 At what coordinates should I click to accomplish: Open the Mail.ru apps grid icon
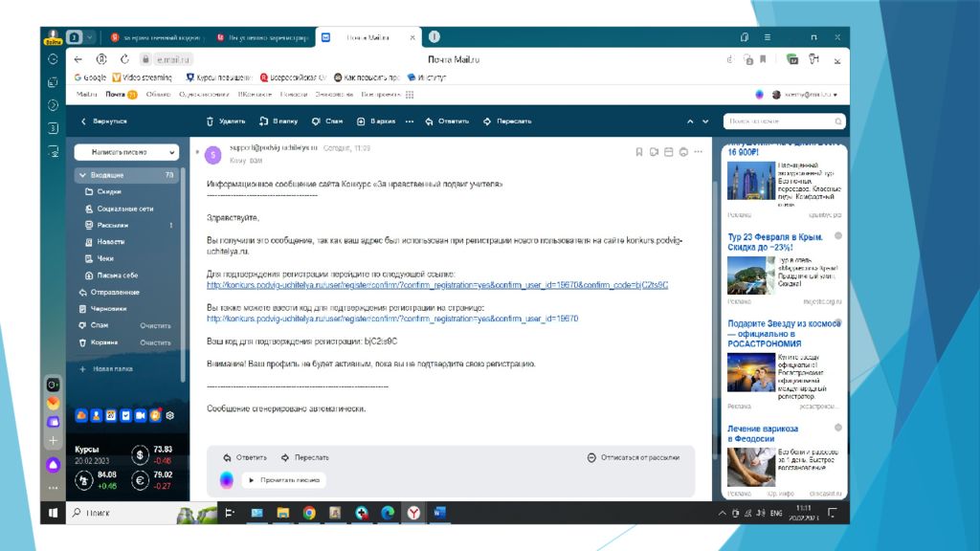click(x=410, y=95)
